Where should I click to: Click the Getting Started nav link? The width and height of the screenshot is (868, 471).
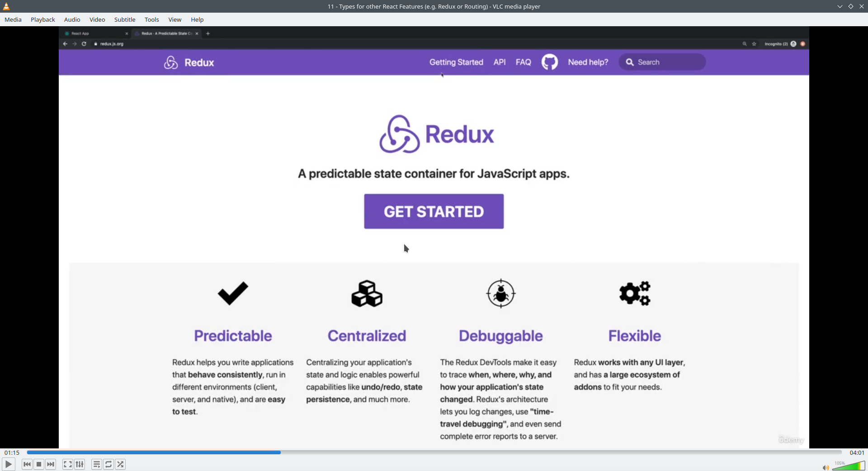click(456, 62)
